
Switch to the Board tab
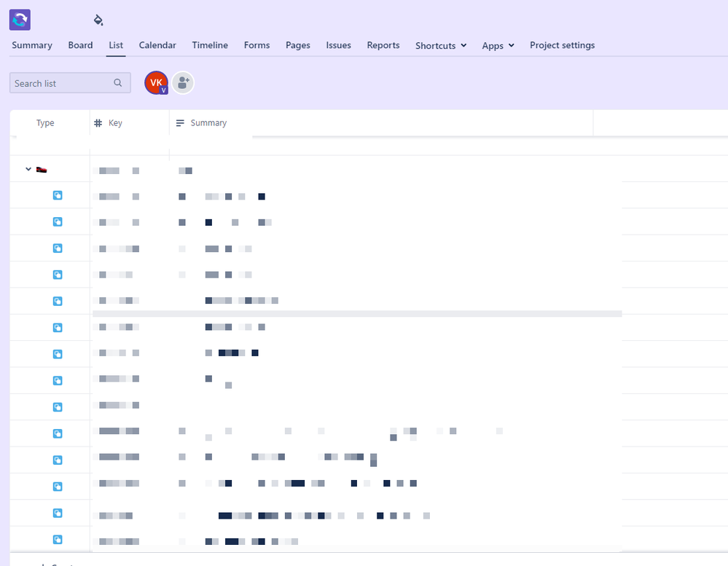coord(80,45)
